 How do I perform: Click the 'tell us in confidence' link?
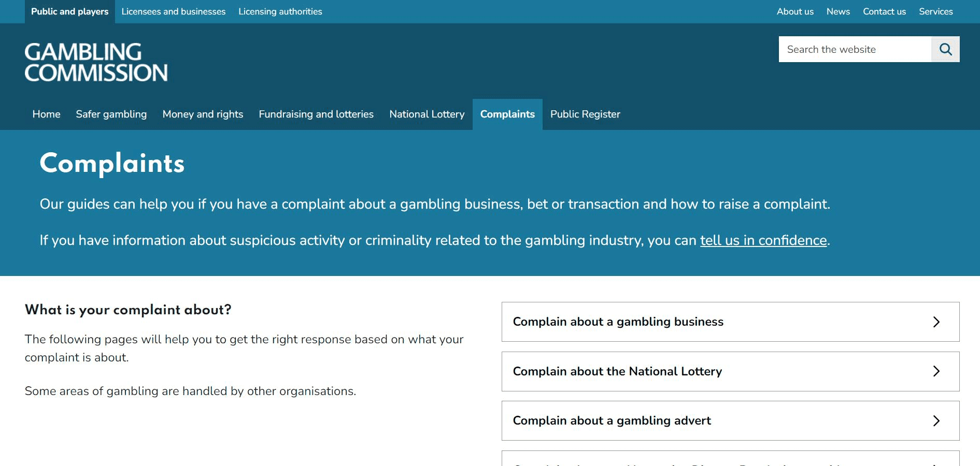(x=763, y=240)
